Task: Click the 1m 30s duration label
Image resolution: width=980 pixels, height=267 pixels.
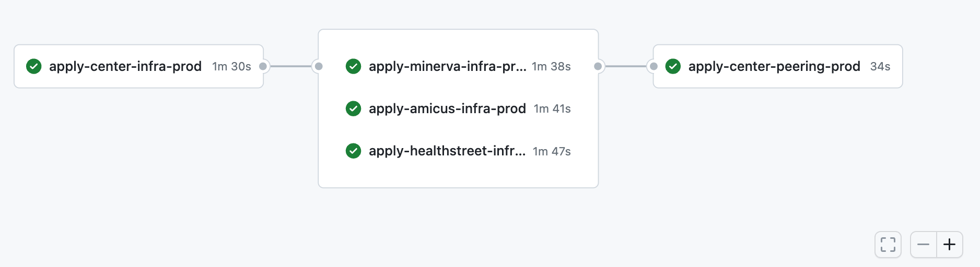Action: point(231,66)
